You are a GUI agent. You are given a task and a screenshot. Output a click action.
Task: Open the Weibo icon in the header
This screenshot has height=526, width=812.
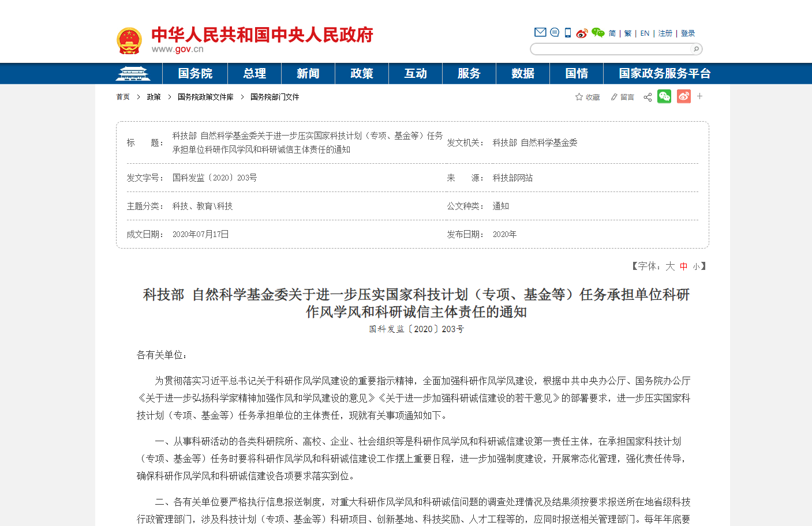pos(582,33)
